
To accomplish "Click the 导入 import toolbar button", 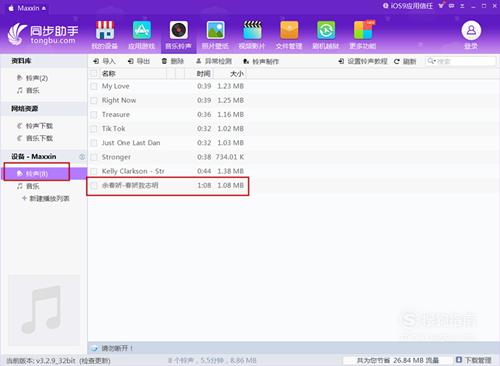I will 104,61.
